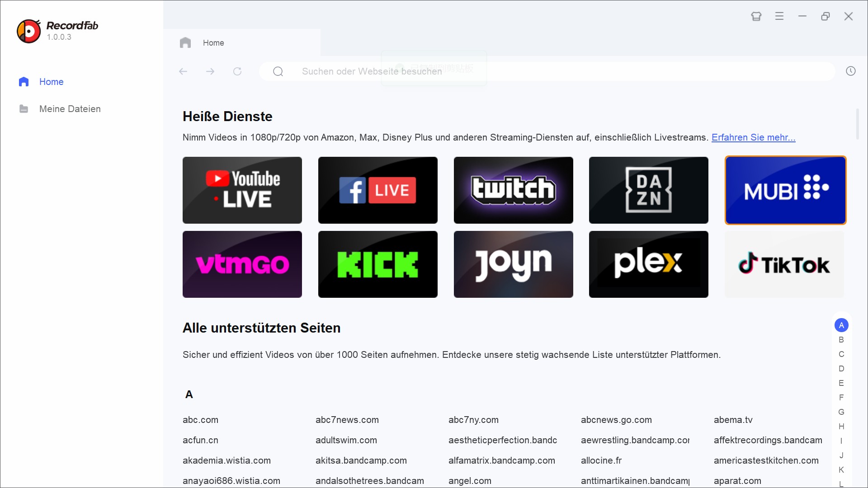Screen dimensions: 868x488
Task: Click the page vertical scrollbar
Action: [x=858, y=124]
